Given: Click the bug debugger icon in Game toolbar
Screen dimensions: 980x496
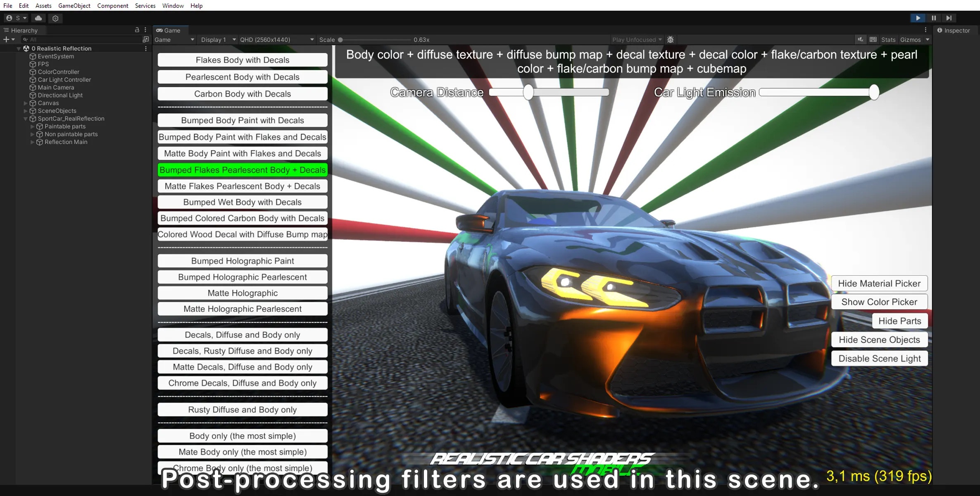Looking at the screenshot, I should point(670,40).
